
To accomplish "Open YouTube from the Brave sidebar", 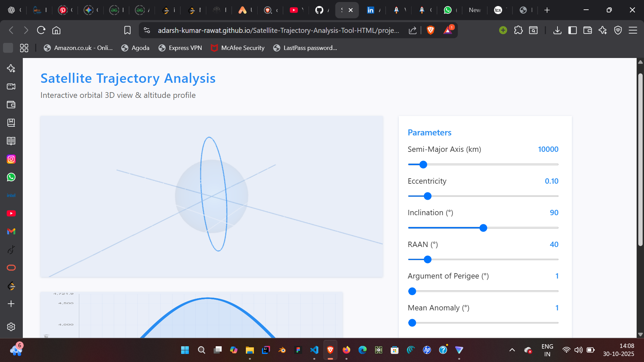I will coord(11,214).
